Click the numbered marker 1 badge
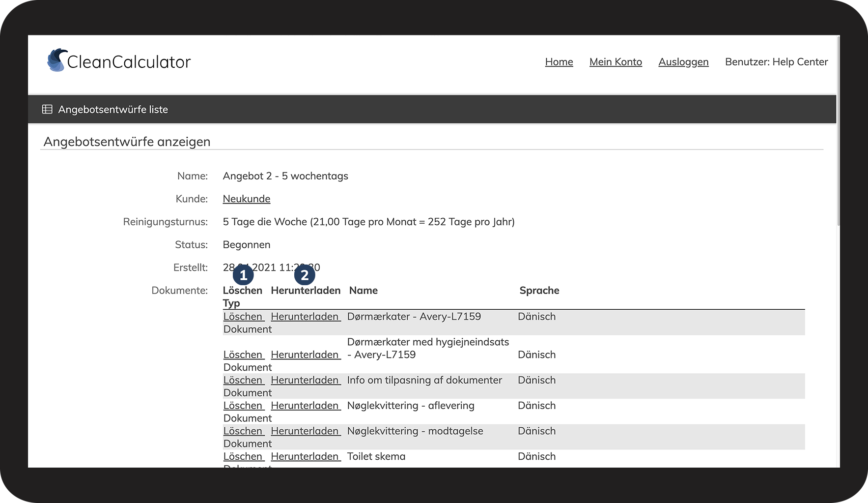Viewport: 868px width, 503px height. tap(243, 275)
